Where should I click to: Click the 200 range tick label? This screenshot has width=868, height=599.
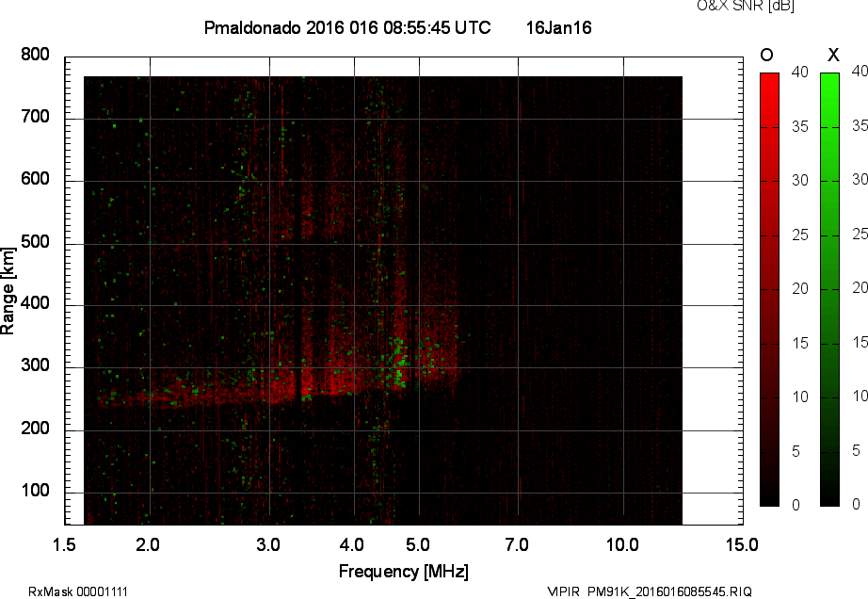coord(35,428)
